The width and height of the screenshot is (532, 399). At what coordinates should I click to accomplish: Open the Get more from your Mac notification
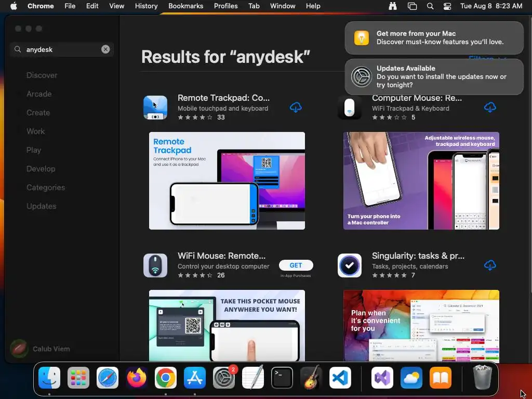point(434,37)
